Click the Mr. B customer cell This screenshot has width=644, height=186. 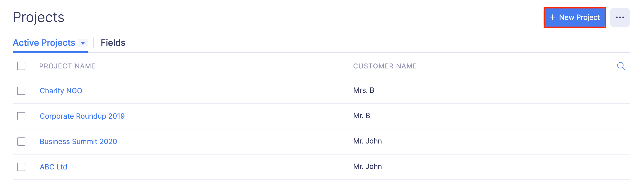click(361, 116)
